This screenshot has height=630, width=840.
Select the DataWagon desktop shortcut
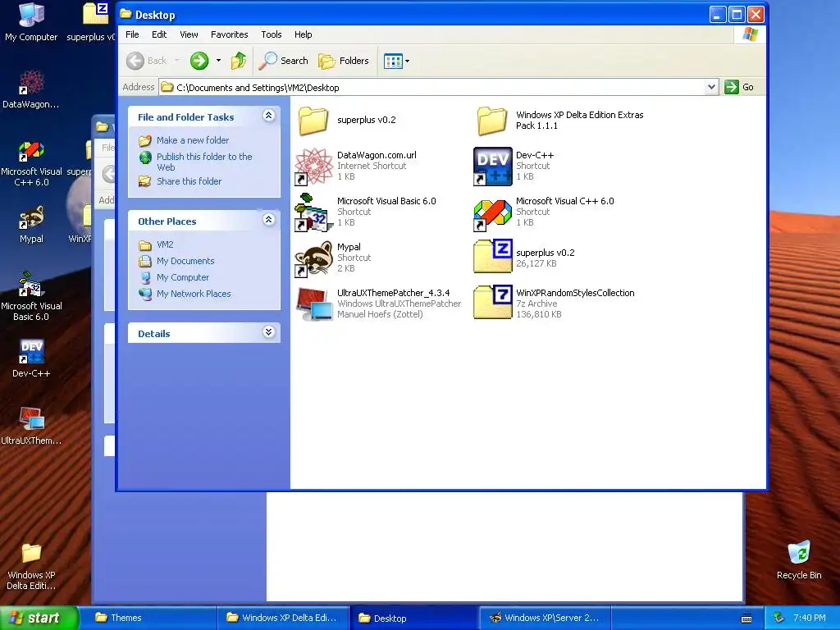(31, 89)
